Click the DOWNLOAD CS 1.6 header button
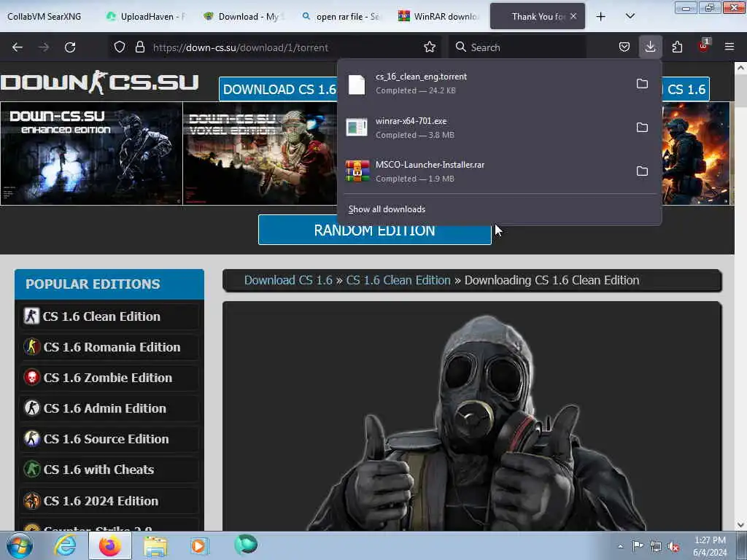 tap(279, 89)
